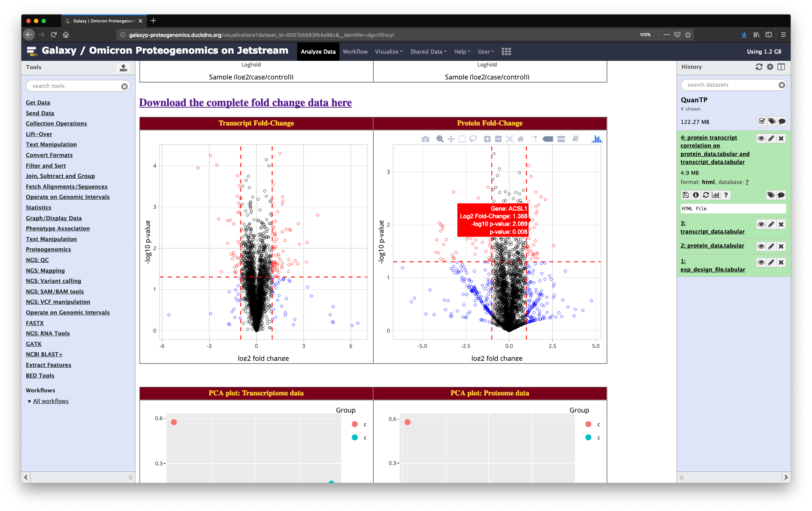812x511 pixels.
Task: Expand the Statistics tool section
Action: tap(38, 208)
